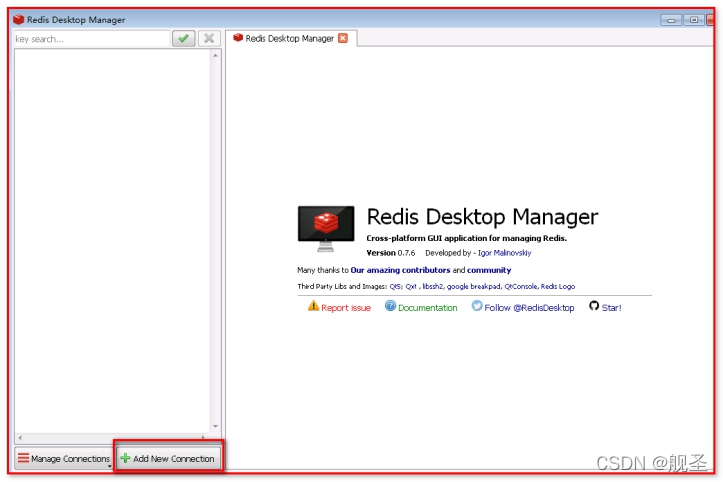Click the green plus icon for new connection

tap(125, 458)
